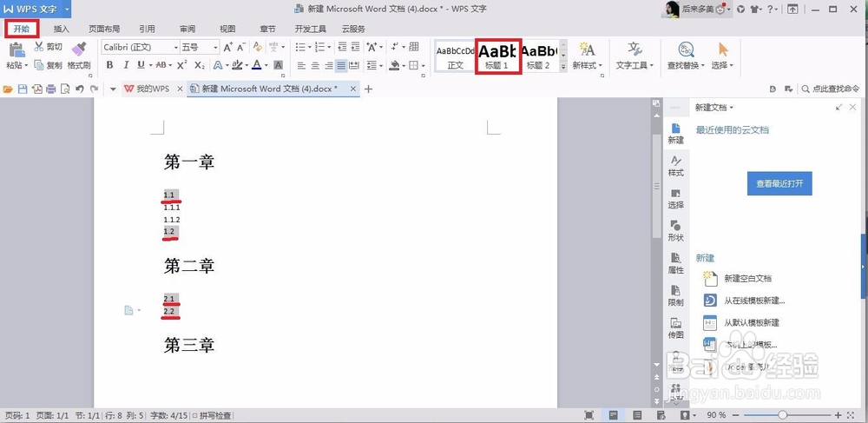Toggle character shading A

(x=279, y=65)
